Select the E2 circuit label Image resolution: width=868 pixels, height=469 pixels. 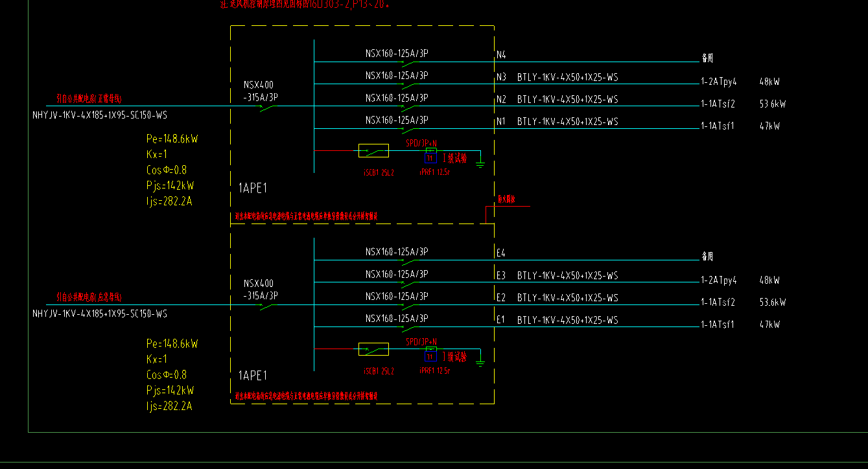pos(501,298)
